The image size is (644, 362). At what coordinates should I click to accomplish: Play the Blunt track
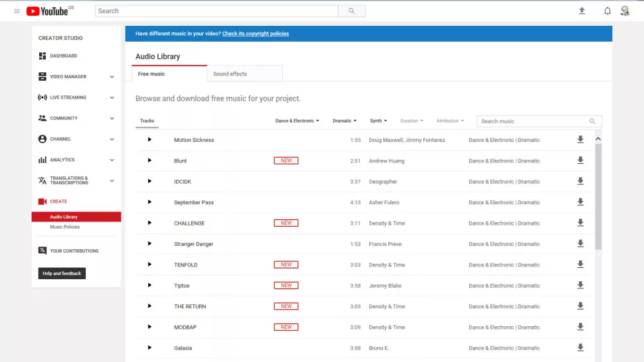point(149,160)
